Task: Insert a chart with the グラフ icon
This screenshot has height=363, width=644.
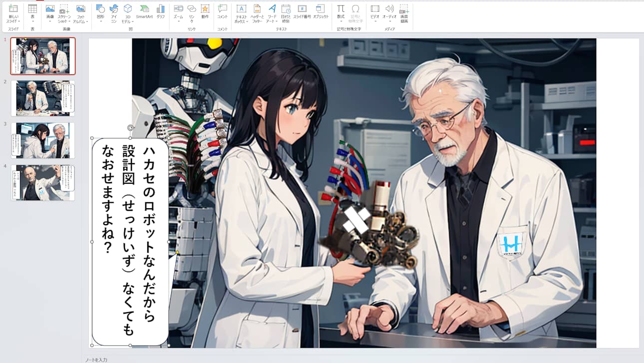Action: [161, 12]
